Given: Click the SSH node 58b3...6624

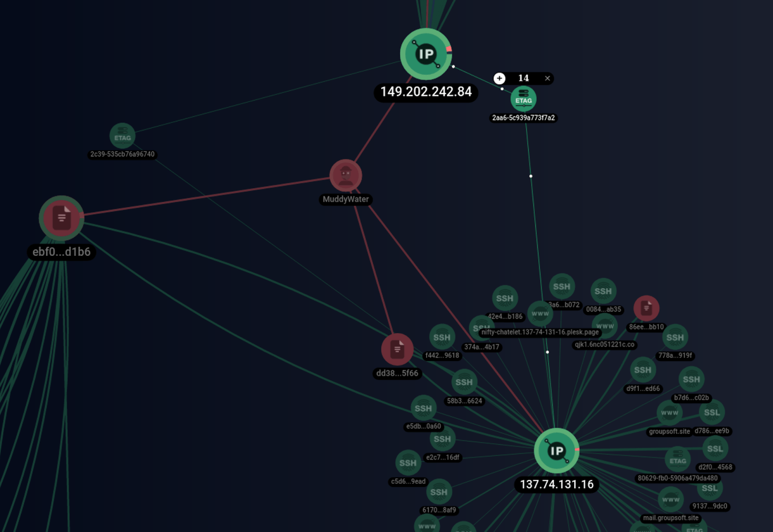Looking at the screenshot, I should pyautogui.click(x=464, y=382).
